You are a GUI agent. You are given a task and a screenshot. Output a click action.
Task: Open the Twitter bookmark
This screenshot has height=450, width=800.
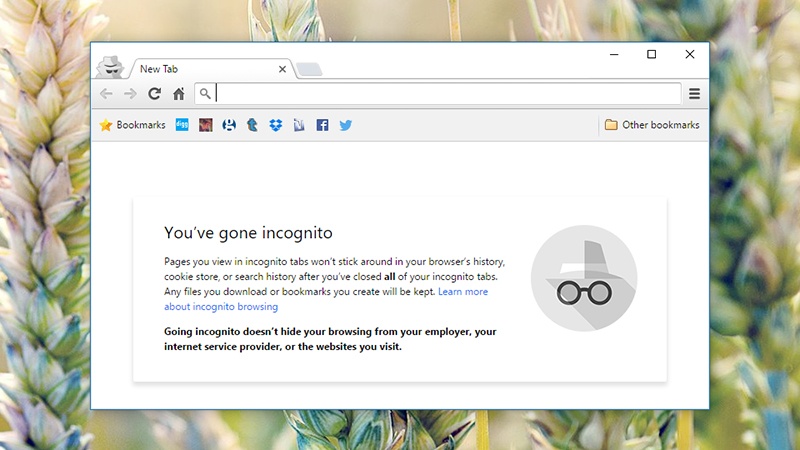pyautogui.click(x=346, y=125)
